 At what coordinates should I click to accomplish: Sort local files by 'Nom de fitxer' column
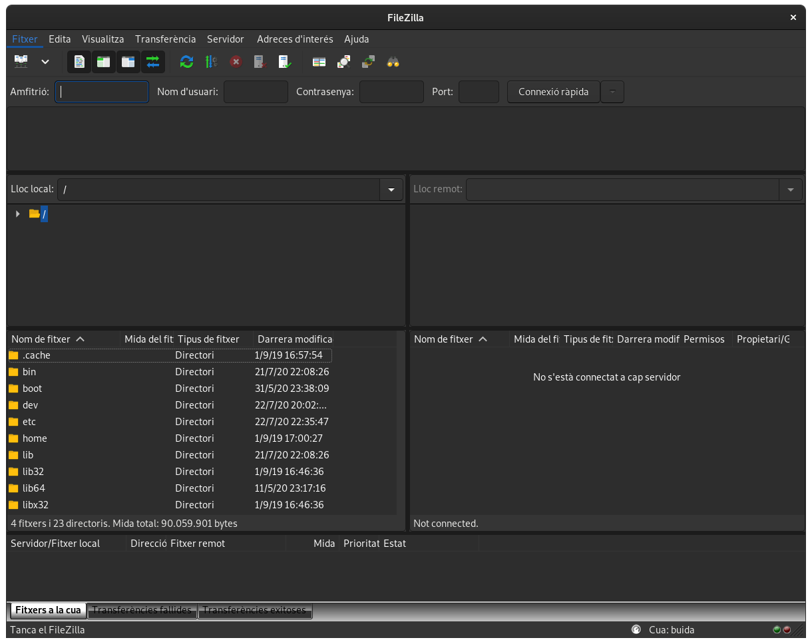[x=63, y=339]
